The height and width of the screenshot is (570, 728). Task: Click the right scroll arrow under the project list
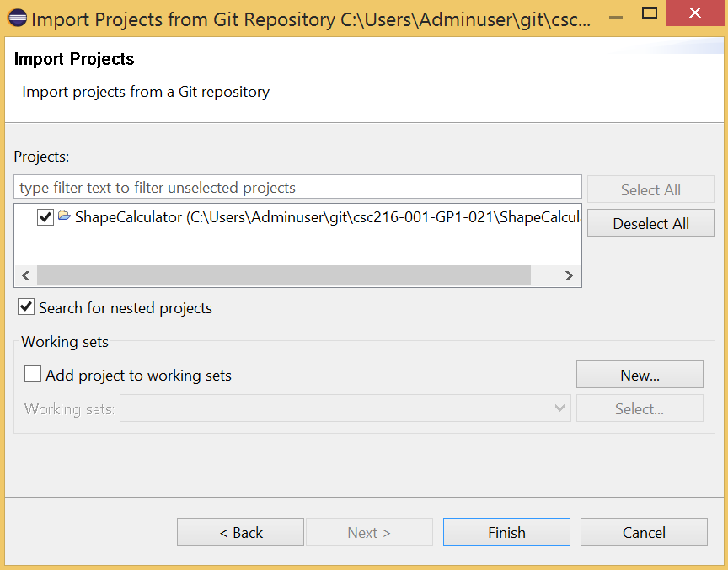coord(569,275)
